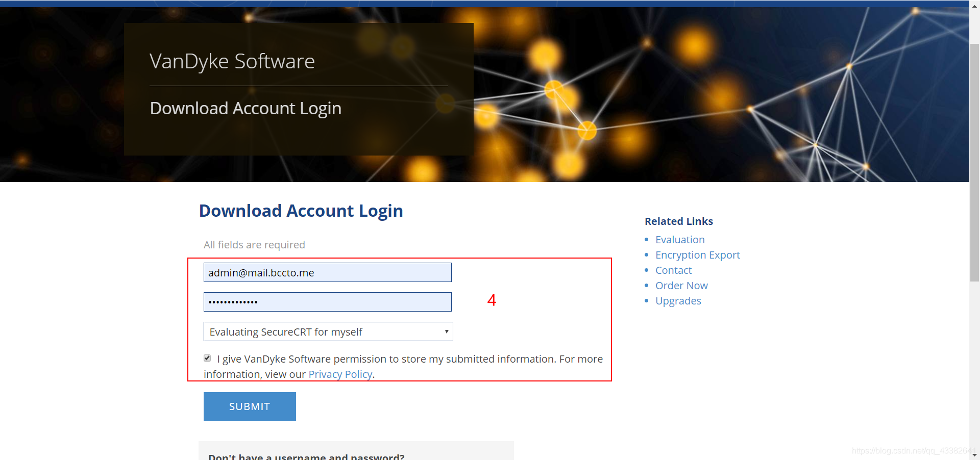Click the vertical scrollbar thumb
This screenshot has height=460, width=980.
(974, 162)
